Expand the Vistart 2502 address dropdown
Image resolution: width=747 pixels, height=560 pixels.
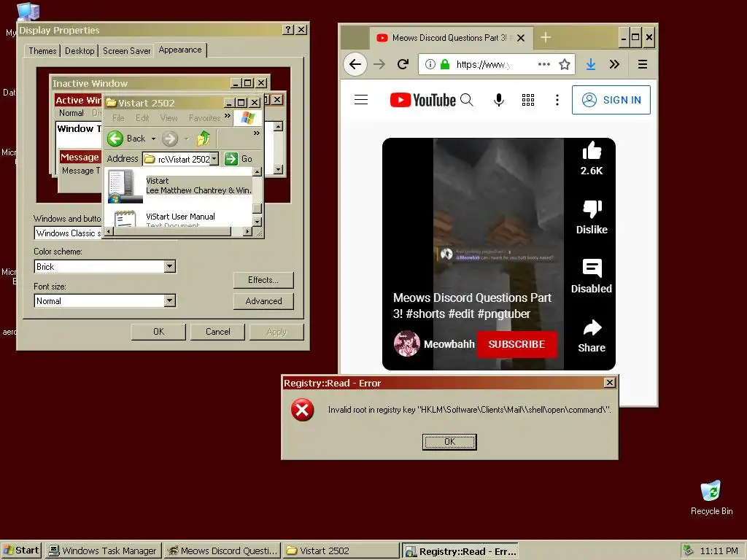214,158
